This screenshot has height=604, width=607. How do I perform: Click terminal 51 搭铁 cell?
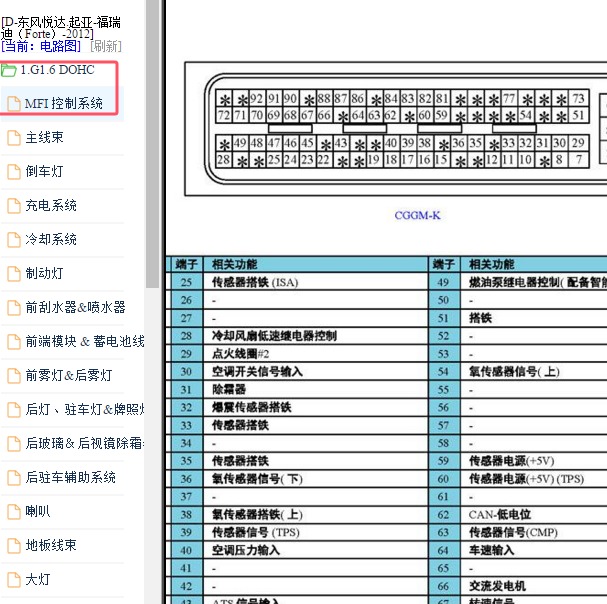pos(534,318)
